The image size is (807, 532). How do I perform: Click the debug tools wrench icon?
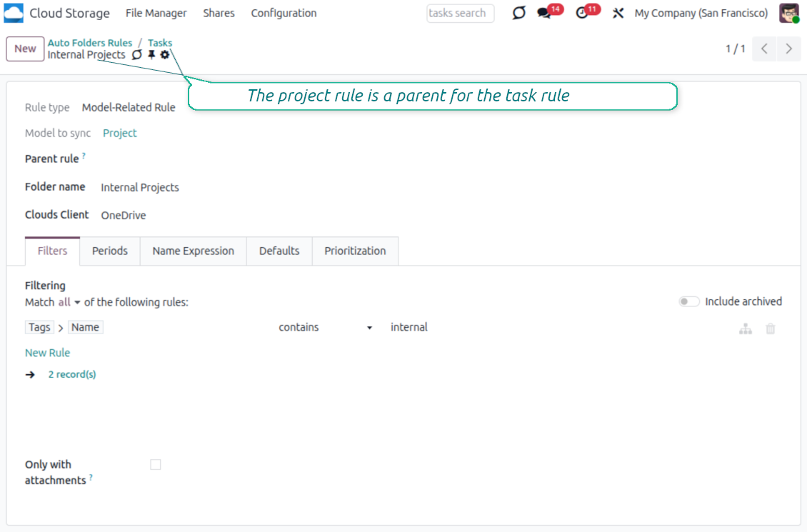coord(618,14)
